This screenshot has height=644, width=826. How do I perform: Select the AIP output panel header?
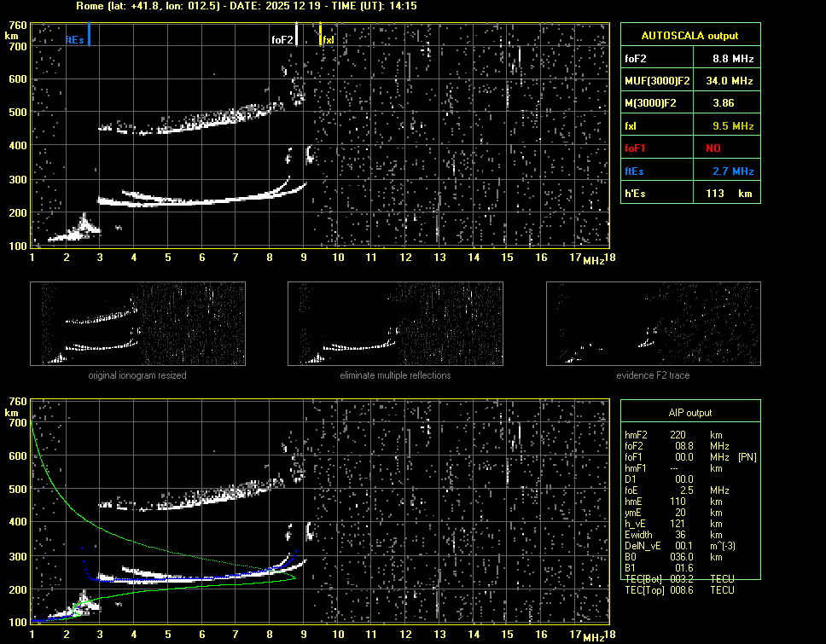[689, 412]
